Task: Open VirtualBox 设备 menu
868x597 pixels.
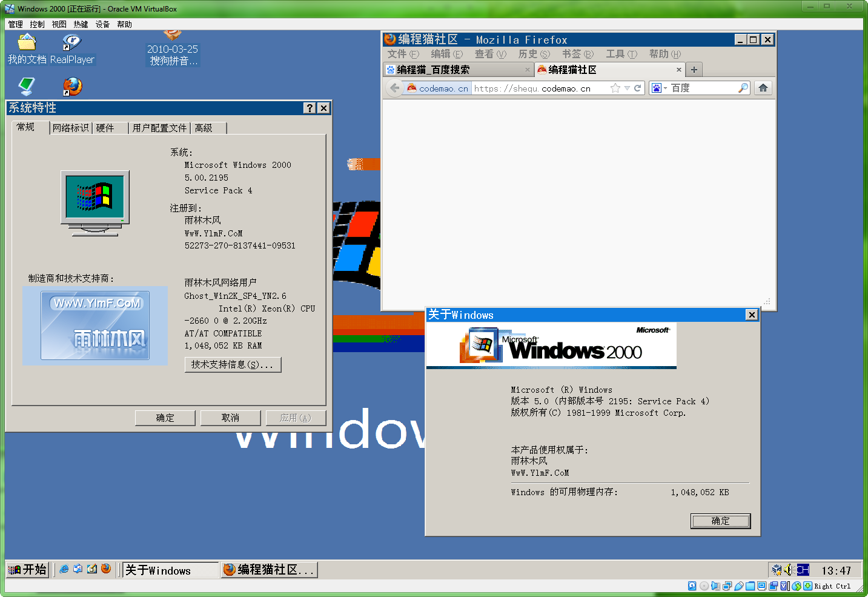Action: (x=103, y=24)
